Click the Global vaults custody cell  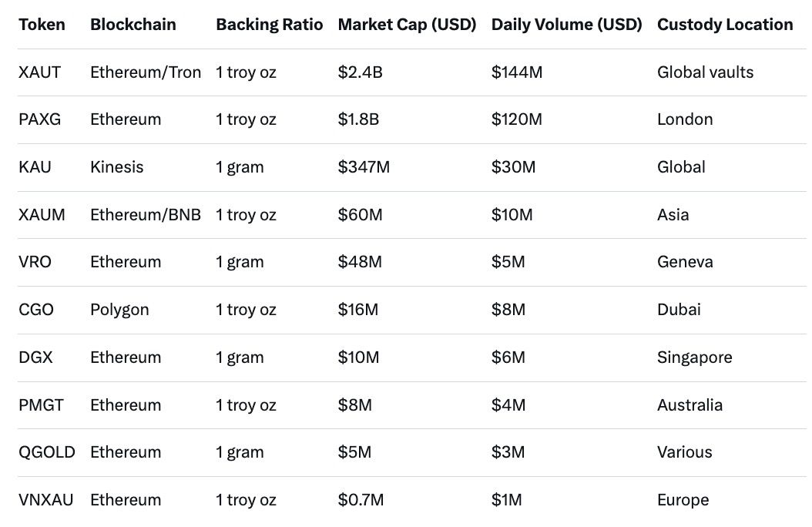[x=705, y=72]
